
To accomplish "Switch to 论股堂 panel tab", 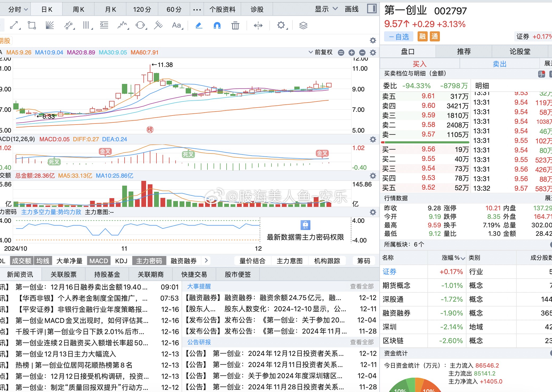I will tap(520, 51).
